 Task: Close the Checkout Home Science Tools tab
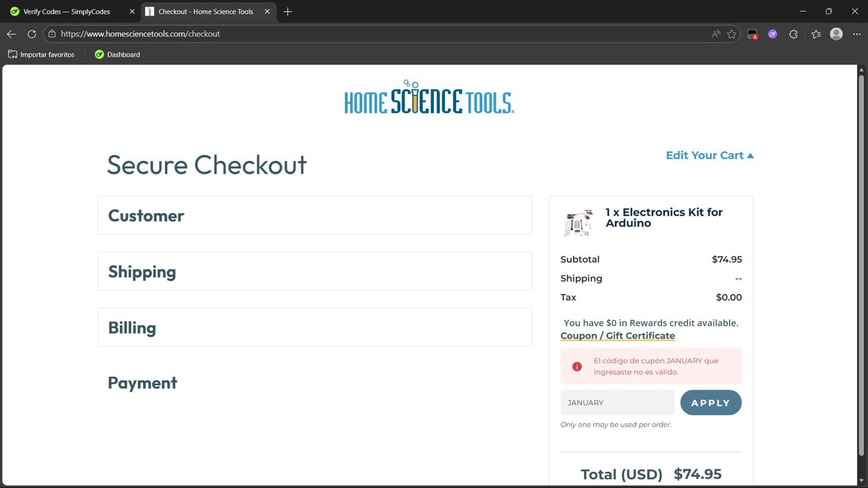tap(267, 12)
